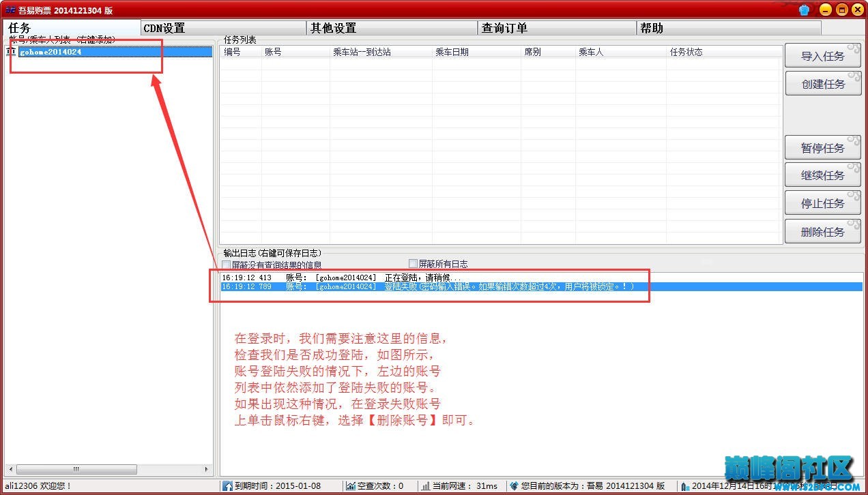Click the 乘车站--到达站 column header
This screenshot has width=868, height=495.
[x=381, y=52]
